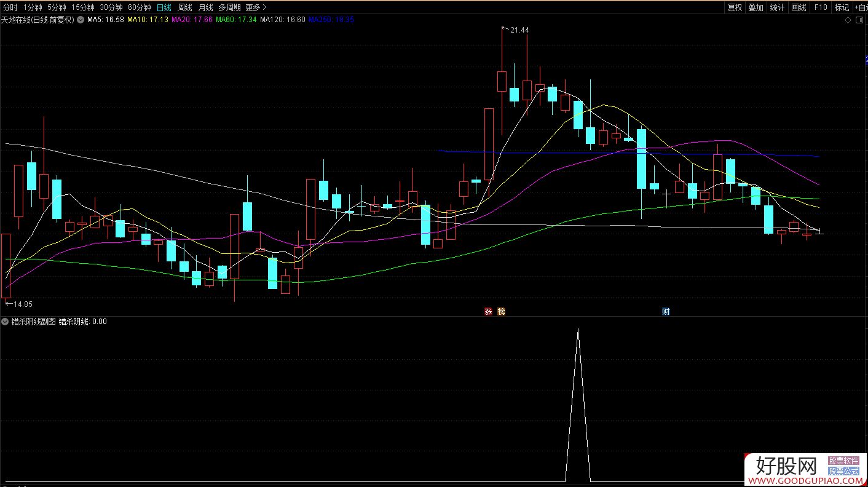Switch to 月线 monthly chart

pos(205,7)
